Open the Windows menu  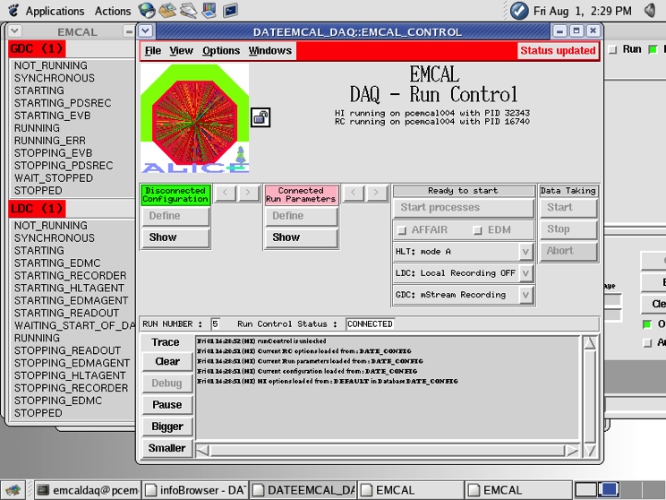[270, 51]
